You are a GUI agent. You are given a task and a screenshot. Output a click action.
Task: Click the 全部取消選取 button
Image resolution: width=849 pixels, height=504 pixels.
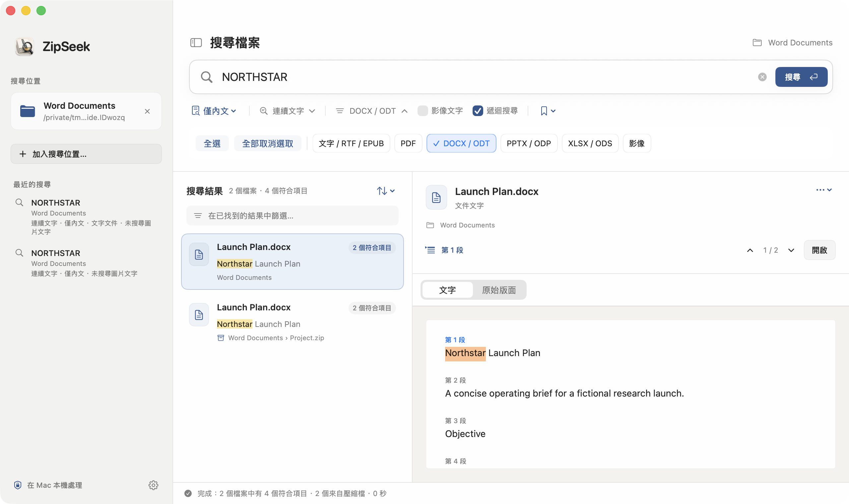[268, 143]
